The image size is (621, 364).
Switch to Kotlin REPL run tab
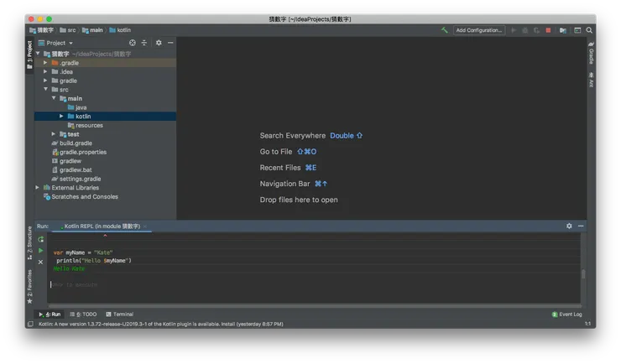pos(101,226)
